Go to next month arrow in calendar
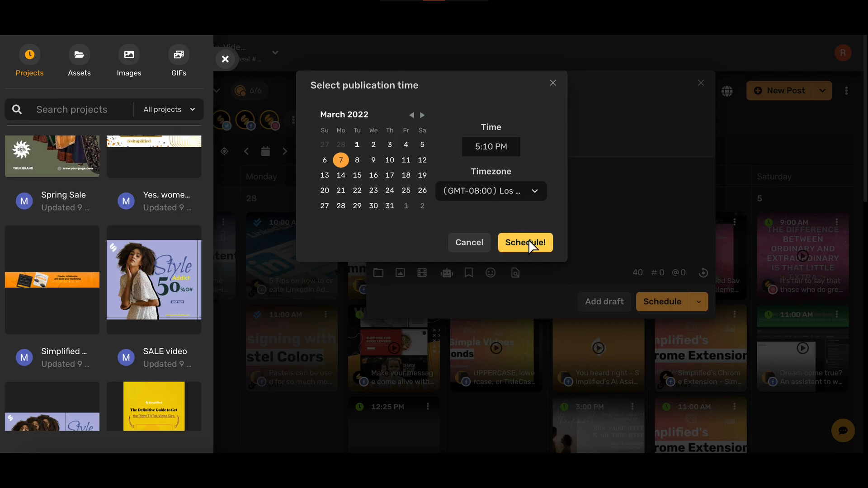This screenshot has height=488, width=868. (422, 115)
